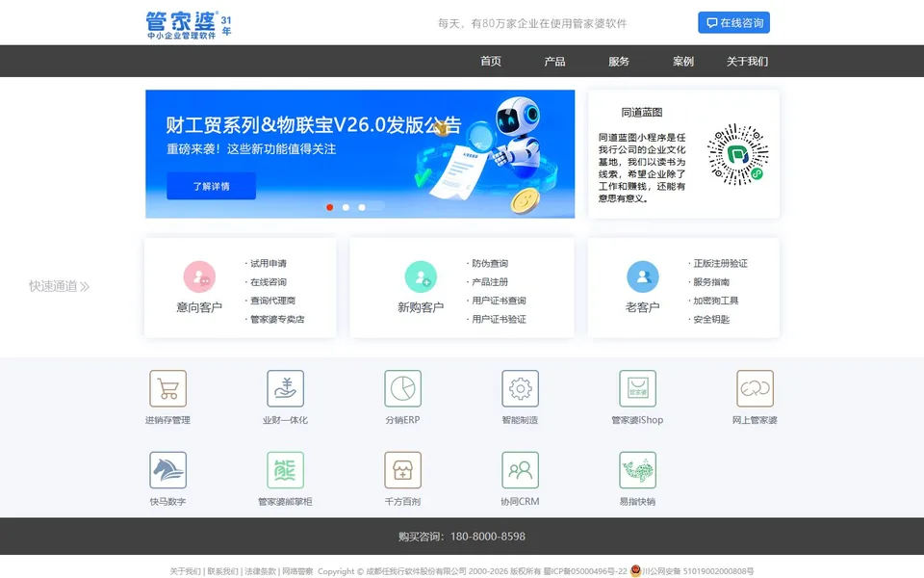Expand the 快速通道 chevron label
This screenshot has height=578, width=924.
point(60,286)
